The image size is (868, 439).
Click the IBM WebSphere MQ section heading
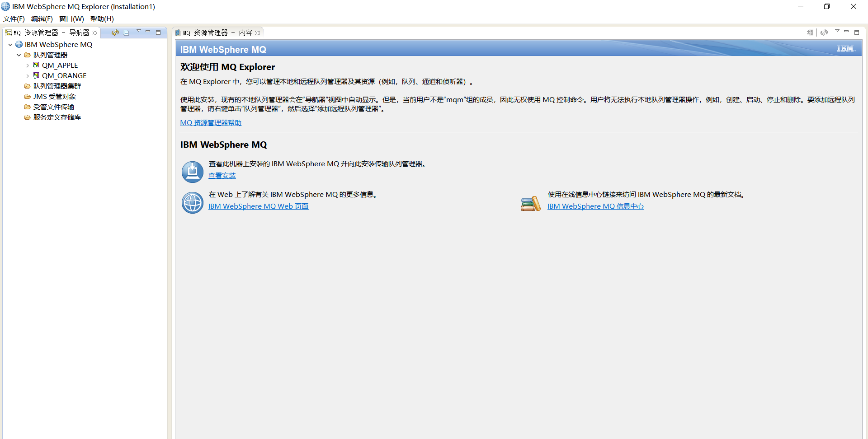[223, 145]
